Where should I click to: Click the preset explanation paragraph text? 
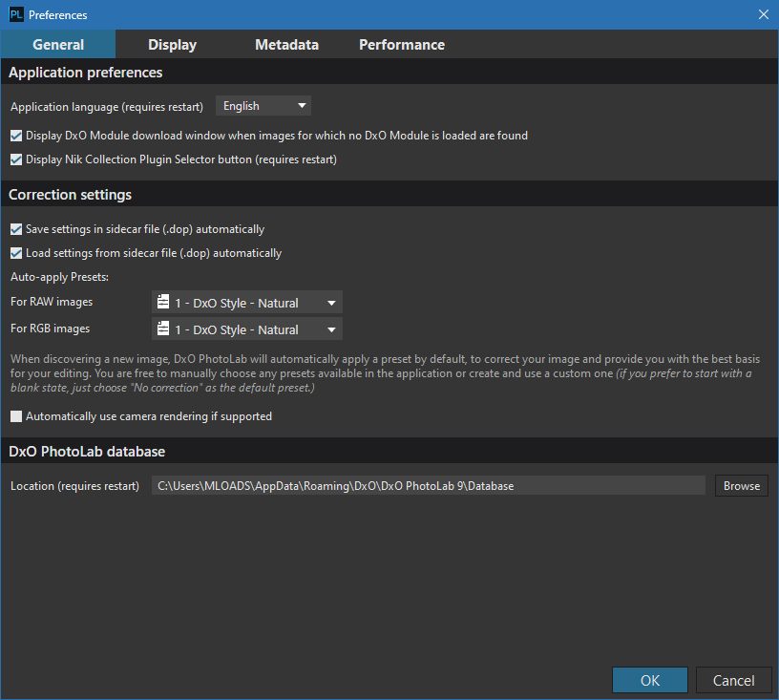[386, 373]
